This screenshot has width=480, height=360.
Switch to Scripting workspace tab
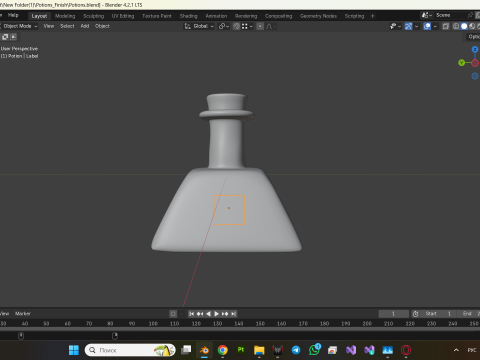[354, 16]
